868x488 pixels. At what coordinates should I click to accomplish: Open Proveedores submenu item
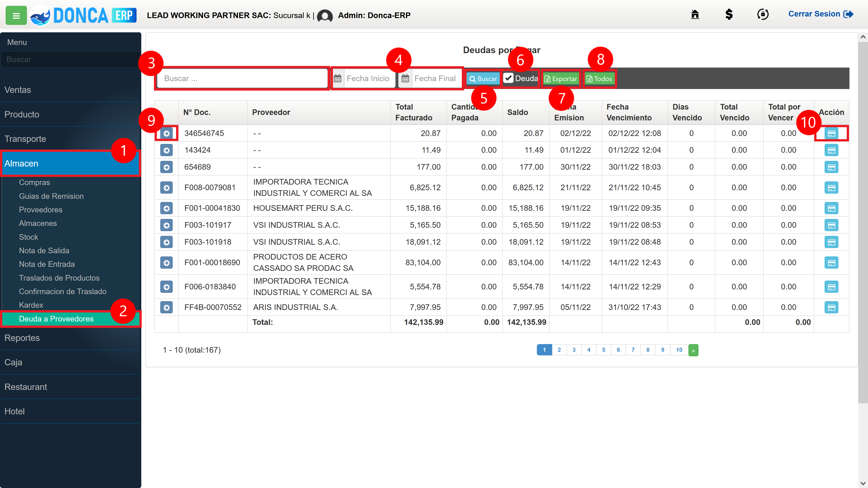pos(40,210)
